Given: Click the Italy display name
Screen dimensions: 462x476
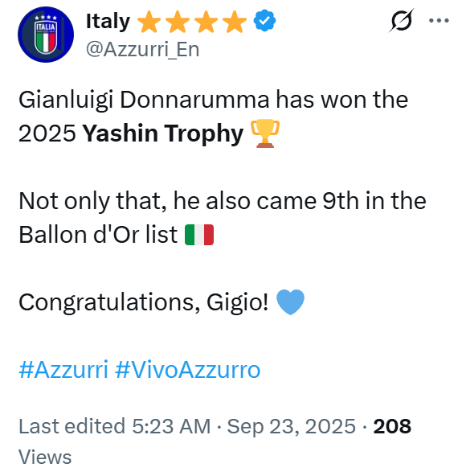Looking at the screenshot, I should (x=108, y=21).
